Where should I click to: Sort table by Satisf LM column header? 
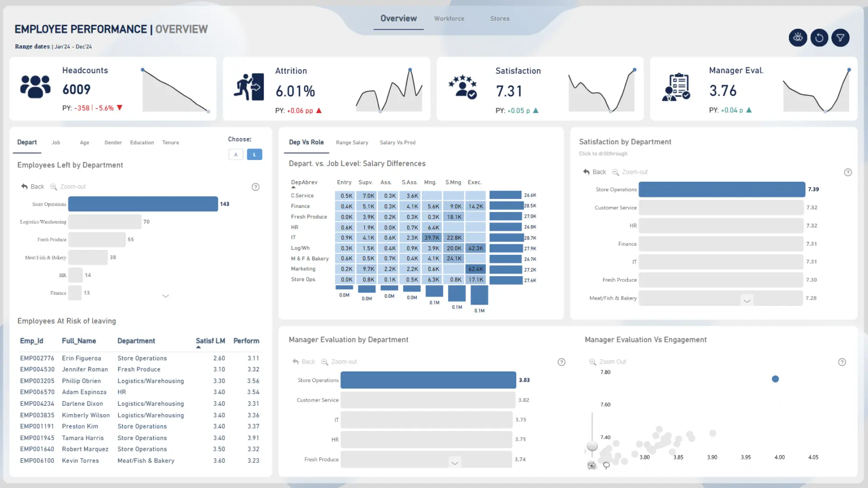pos(210,341)
